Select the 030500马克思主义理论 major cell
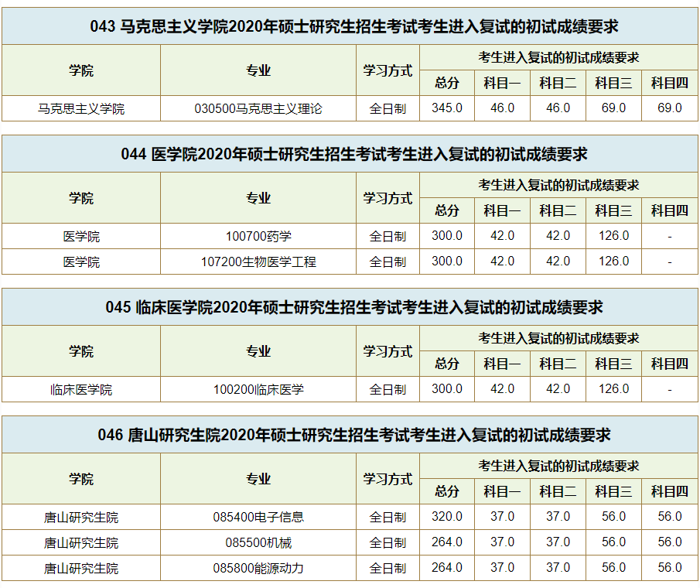The height and width of the screenshot is (588, 700). pyautogui.click(x=258, y=108)
